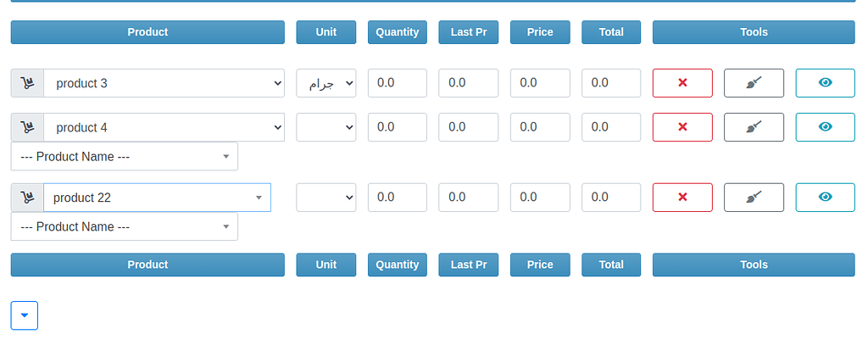Click the broom clear icon in product 4 row
Screen dimensions: 868x340
[754, 127]
